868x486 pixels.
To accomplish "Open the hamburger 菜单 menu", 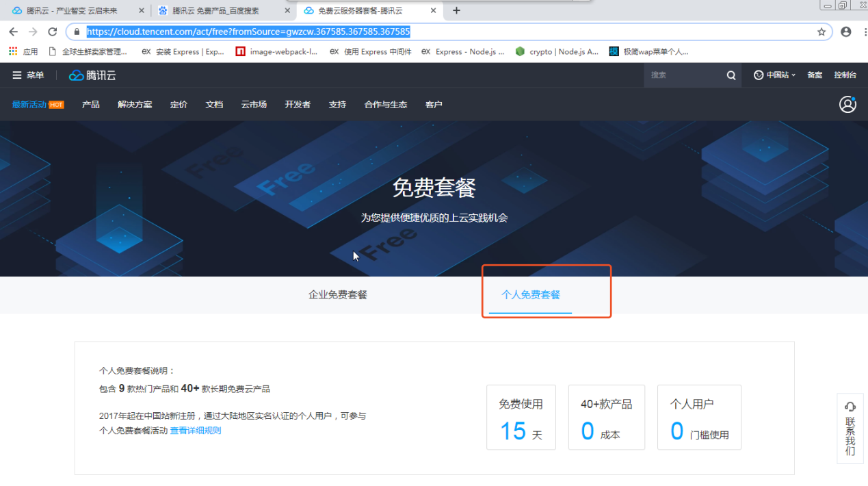I will click(x=27, y=75).
